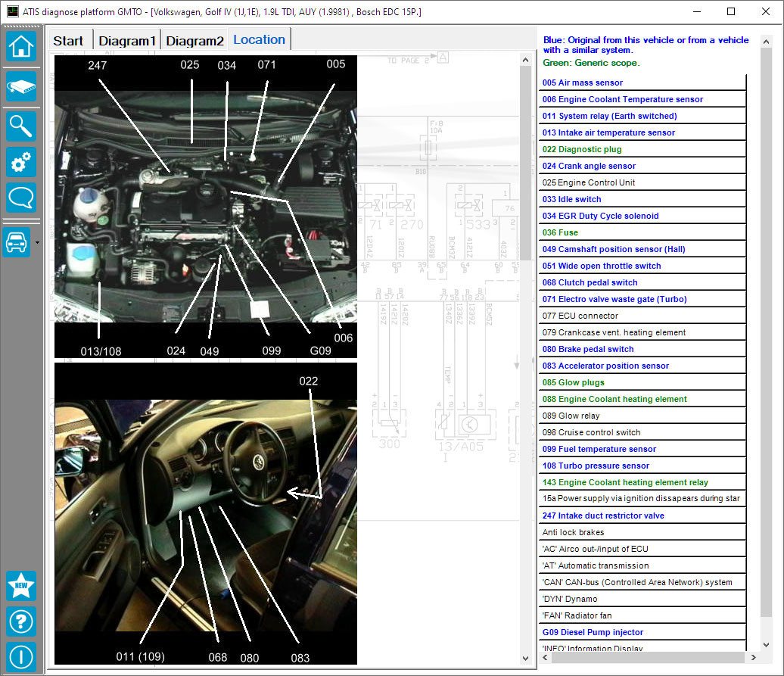Select 033 Idle switch
The width and height of the screenshot is (784, 676).
(x=642, y=199)
